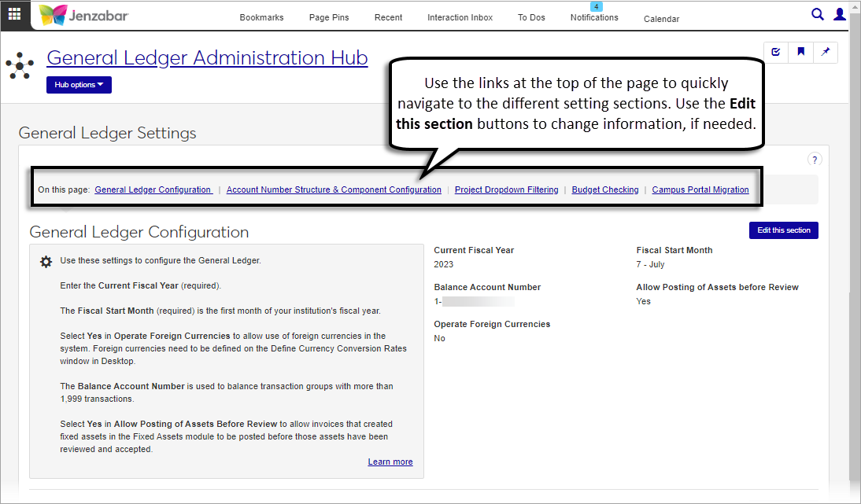861x504 pixels.
Task: Click the Fiscal Start Month value 7 - July
Action: (650, 264)
